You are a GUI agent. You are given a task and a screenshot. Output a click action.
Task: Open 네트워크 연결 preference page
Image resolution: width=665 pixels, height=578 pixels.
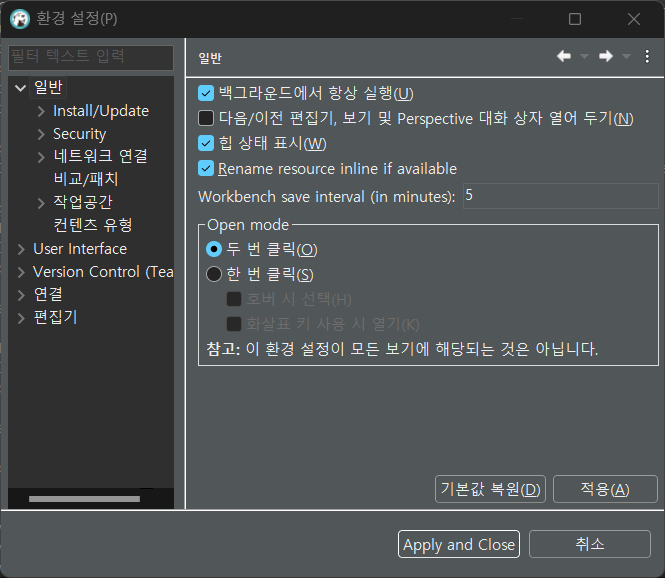pyautogui.click(x=100, y=156)
